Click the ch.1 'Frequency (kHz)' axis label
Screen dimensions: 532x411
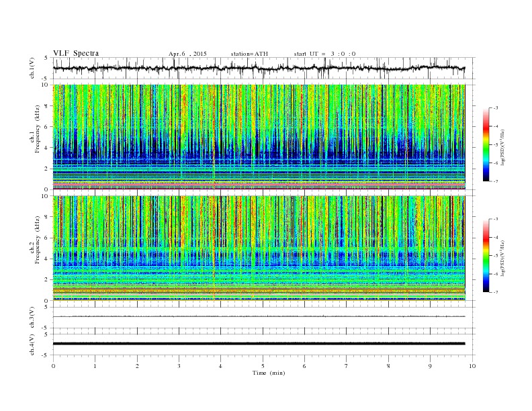(38, 129)
